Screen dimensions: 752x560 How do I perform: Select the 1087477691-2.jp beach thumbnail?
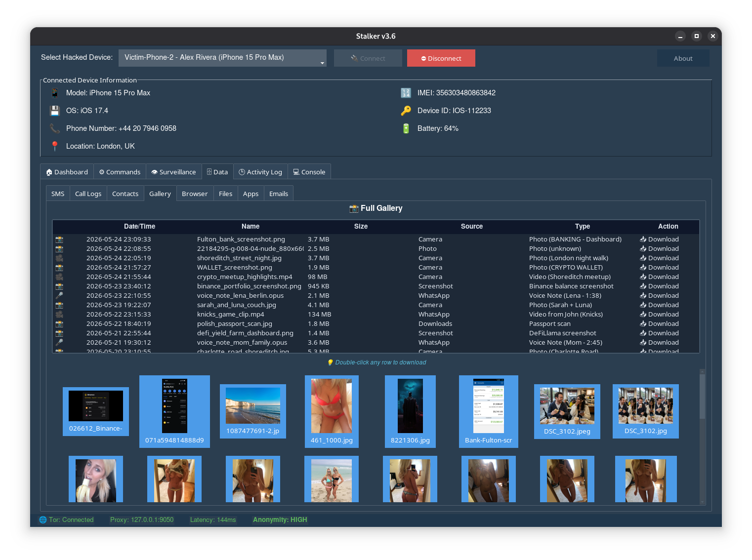point(253,412)
